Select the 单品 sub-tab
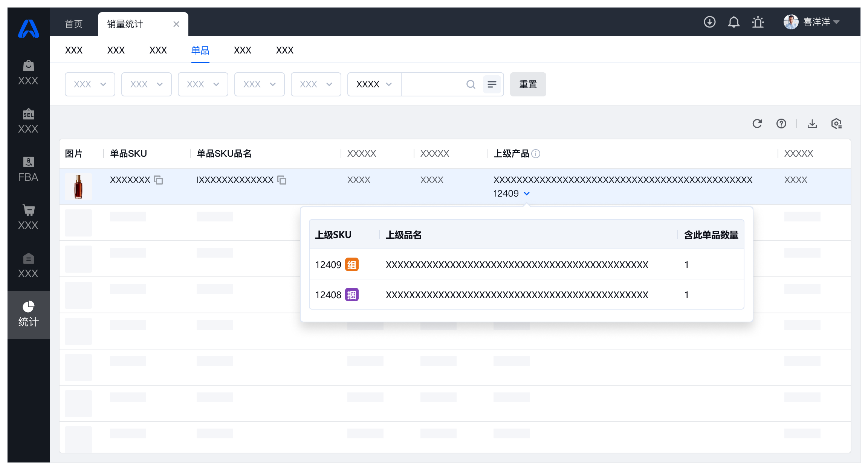This screenshot has height=470, width=868. pyautogui.click(x=200, y=50)
